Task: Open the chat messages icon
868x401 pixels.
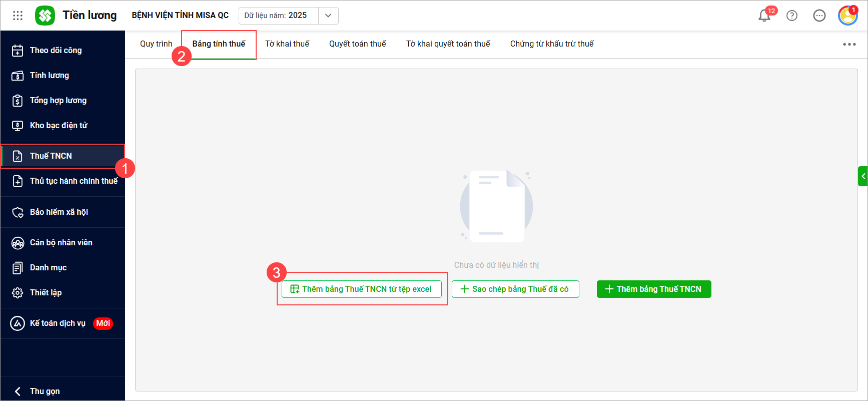Action: [819, 16]
